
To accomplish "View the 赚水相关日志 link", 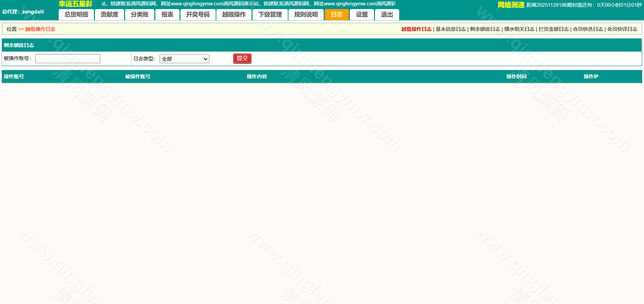I will (x=519, y=29).
